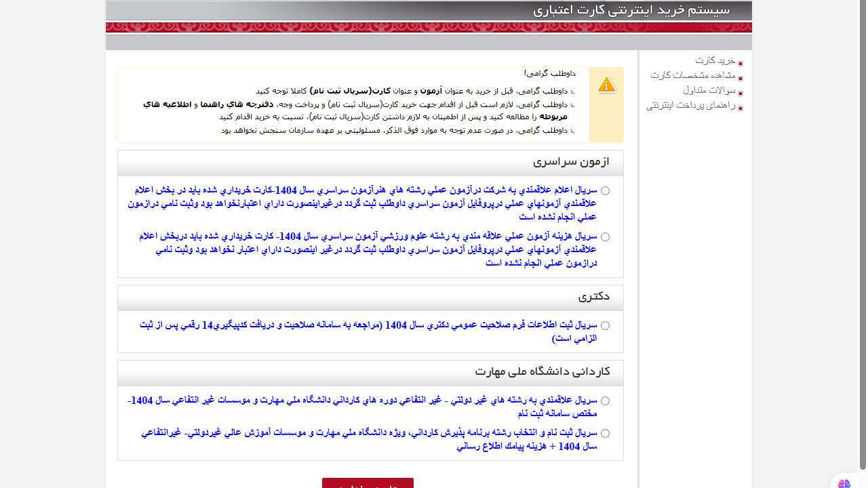Click the red bullet beside خرید کارت

tap(741, 63)
